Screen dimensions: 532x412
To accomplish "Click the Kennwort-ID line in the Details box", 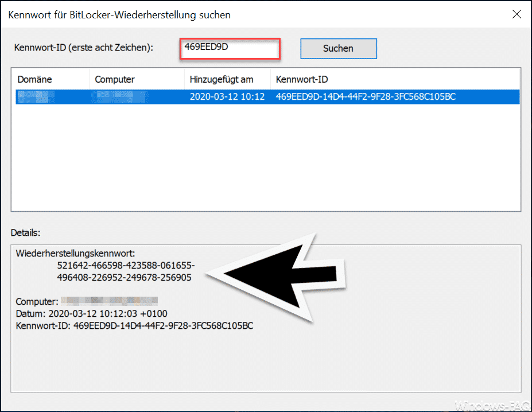I will pos(134,326).
